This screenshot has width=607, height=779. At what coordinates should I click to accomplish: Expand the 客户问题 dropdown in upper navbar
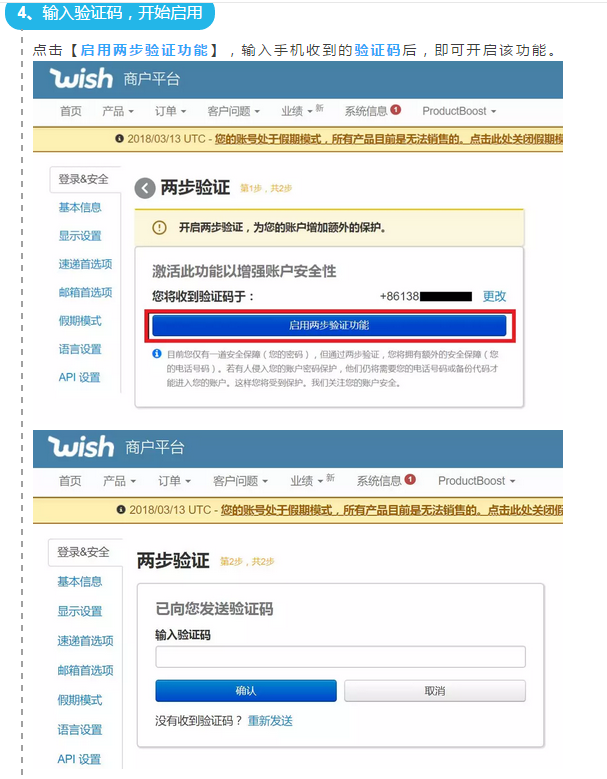233,111
